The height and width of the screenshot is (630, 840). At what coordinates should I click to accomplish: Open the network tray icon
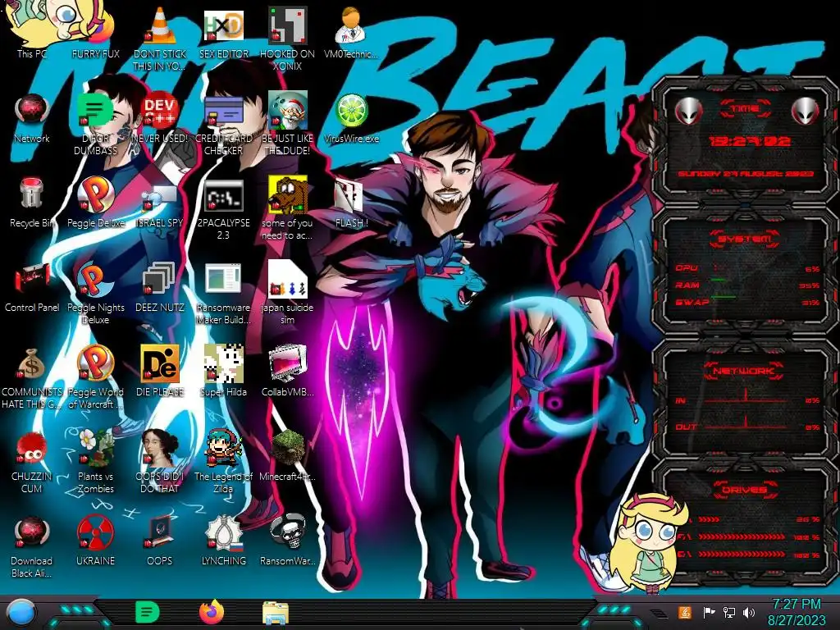[x=729, y=612]
